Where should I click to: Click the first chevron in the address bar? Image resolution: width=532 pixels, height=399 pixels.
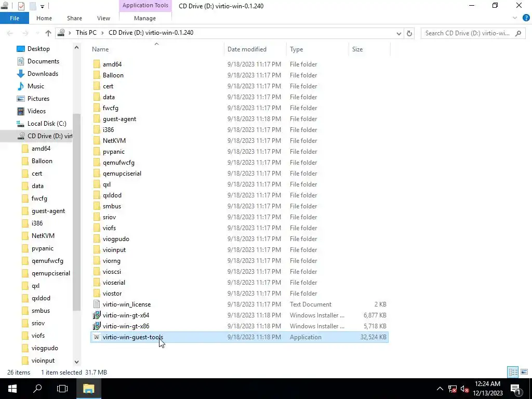coord(70,33)
